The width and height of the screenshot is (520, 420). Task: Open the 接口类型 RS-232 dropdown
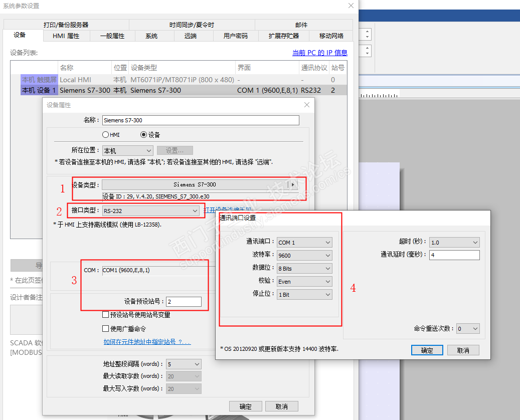(x=150, y=211)
